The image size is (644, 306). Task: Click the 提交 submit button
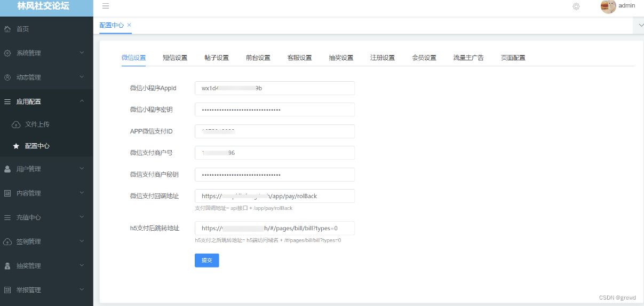[x=207, y=260]
